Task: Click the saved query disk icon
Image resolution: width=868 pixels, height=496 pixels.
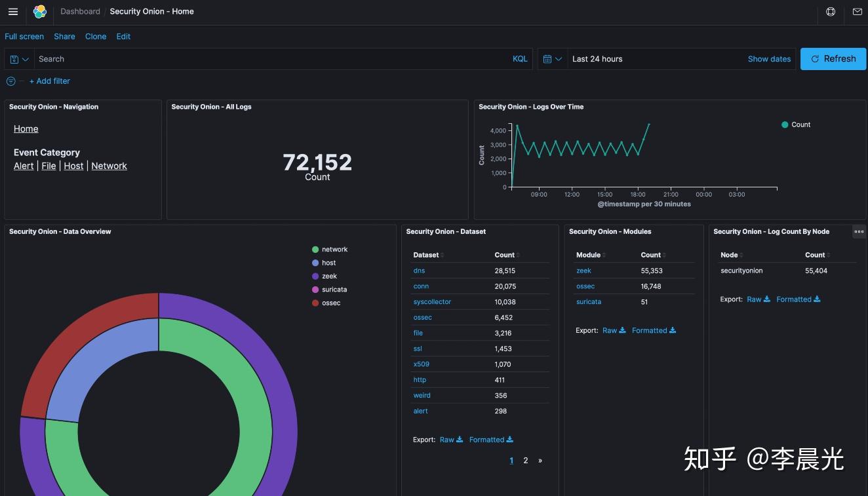Action: [x=14, y=59]
